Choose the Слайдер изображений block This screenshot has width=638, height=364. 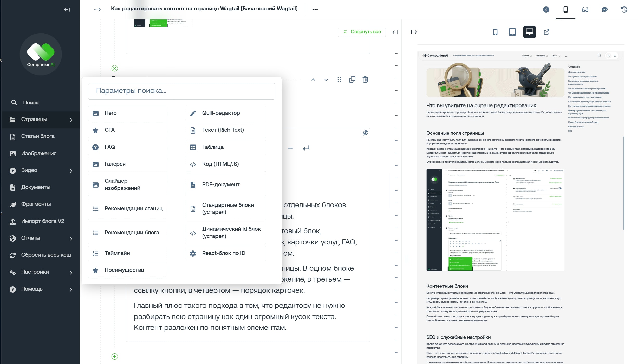128,185
